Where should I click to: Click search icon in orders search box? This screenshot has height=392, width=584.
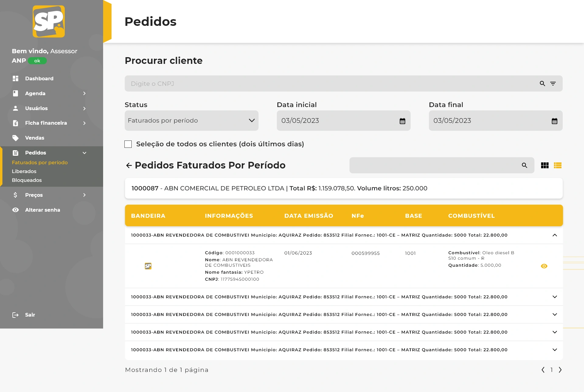(x=524, y=165)
